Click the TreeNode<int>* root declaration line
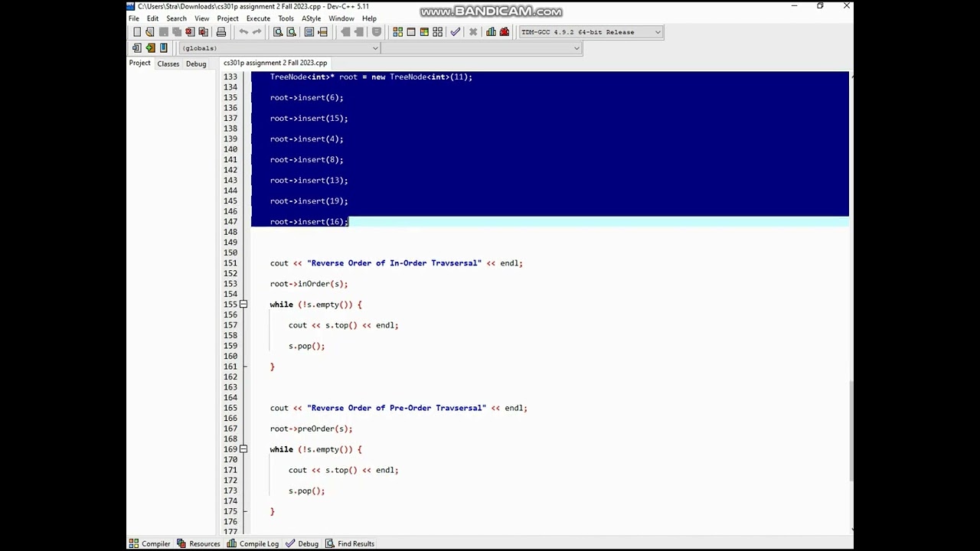 tap(371, 77)
